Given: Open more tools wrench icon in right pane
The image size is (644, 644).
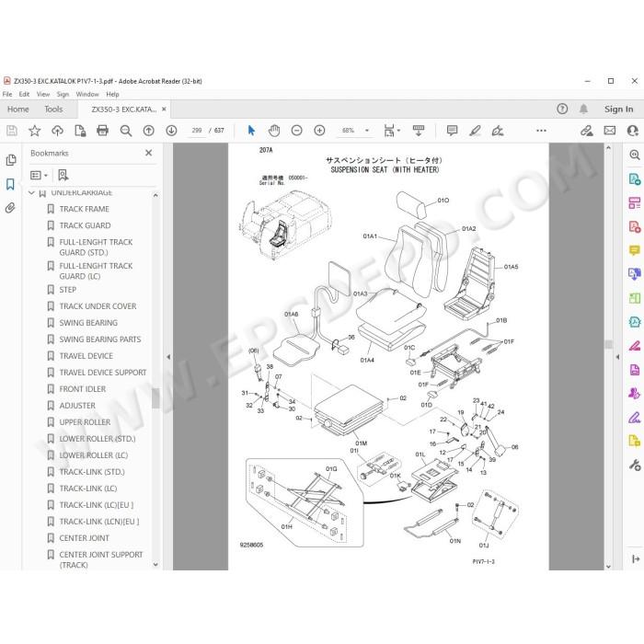Looking at the screenshot, I should click(635, 465).
